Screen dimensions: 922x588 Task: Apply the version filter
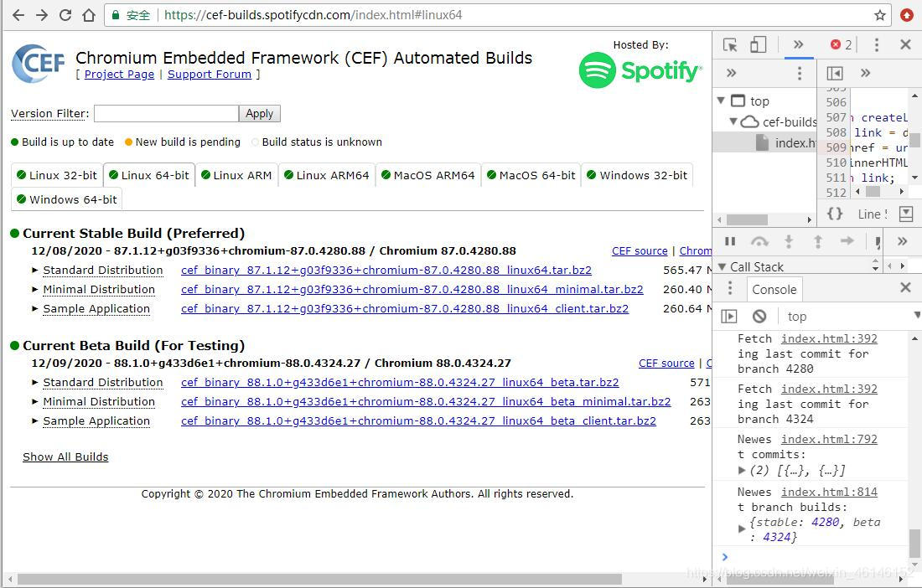point(259,113)
